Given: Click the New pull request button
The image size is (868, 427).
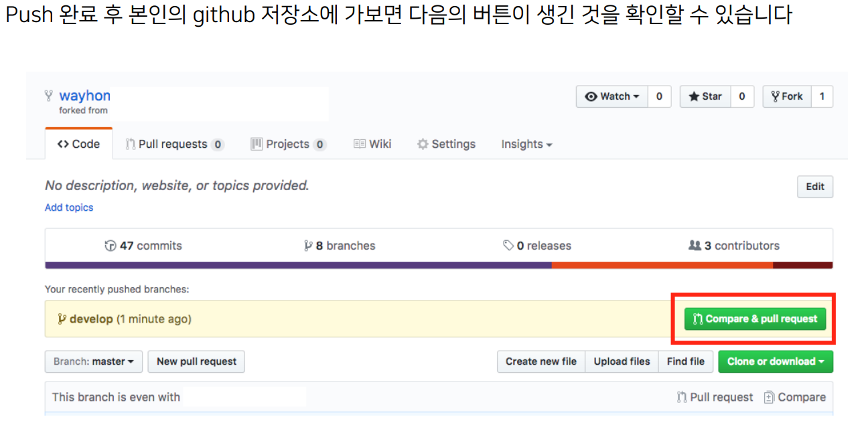Looking at the screenshot, I should (x=196, y=361).
